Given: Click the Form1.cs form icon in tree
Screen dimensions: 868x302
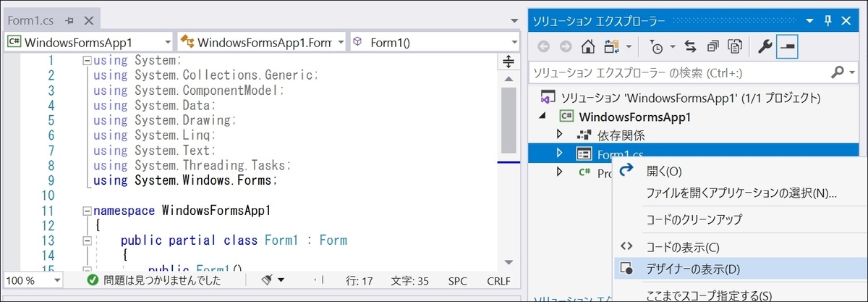Looking at the screenshot, I should coord(584,154).
